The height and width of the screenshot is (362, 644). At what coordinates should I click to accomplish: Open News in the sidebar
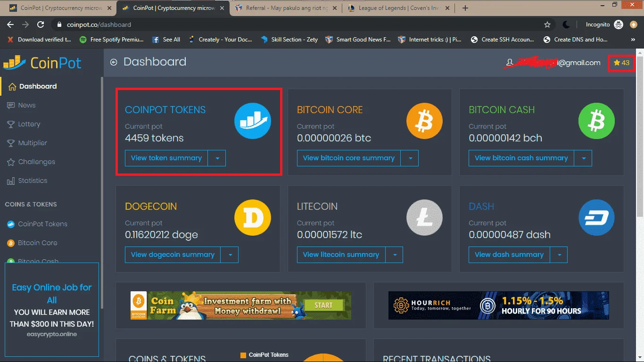(21, 105)
